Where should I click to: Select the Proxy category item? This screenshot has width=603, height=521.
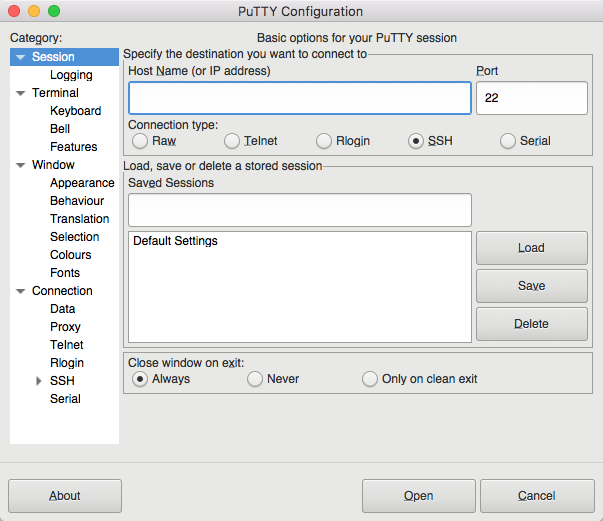pos(65,327)
